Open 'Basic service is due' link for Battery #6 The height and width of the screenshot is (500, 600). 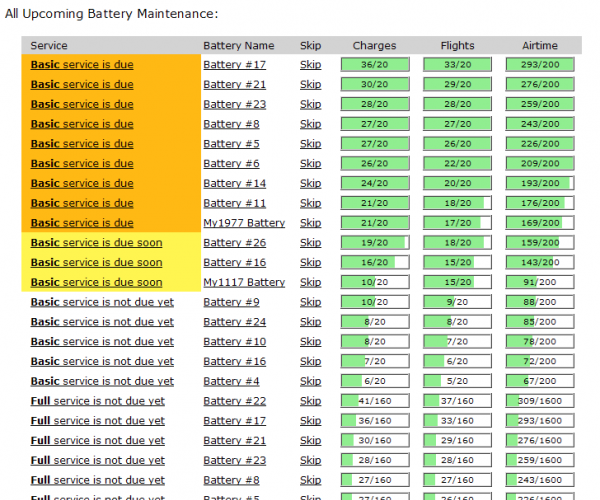[82, 164]
